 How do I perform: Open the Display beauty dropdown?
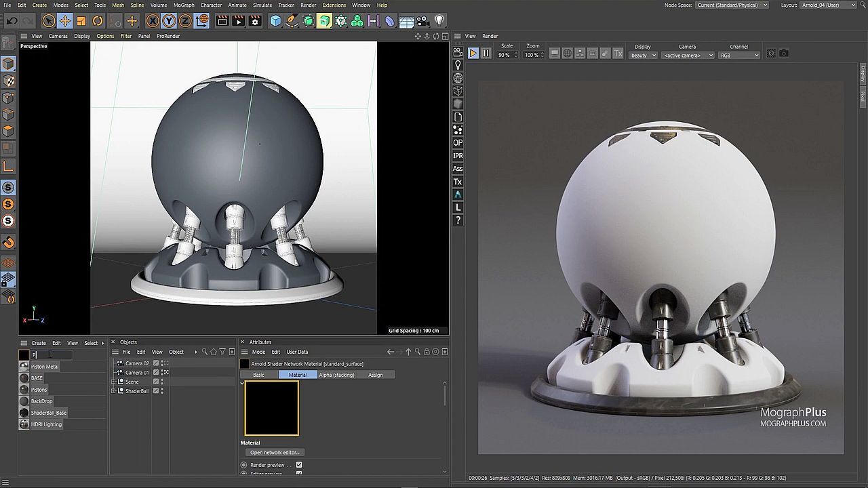(643, 56)
